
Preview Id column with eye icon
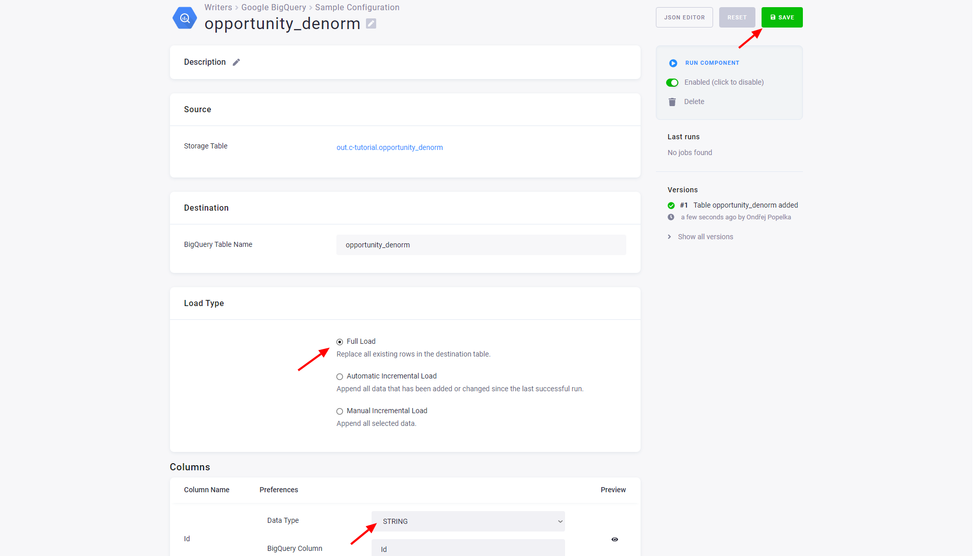tap(615, 539)
